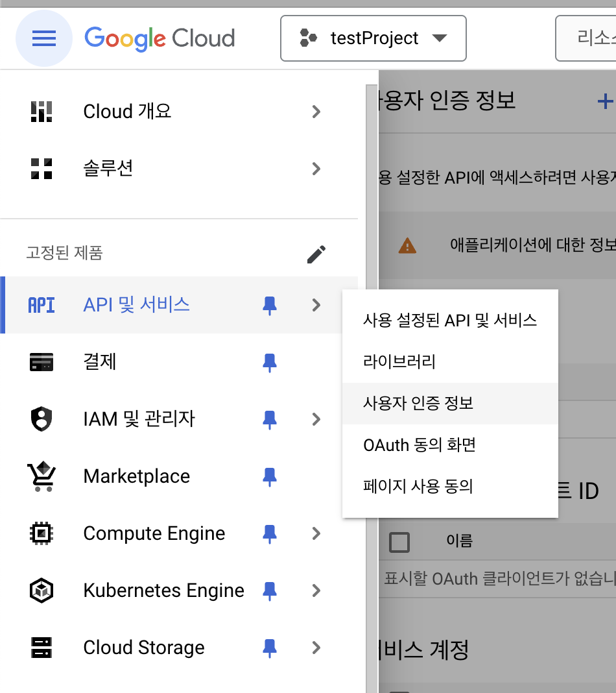Click the 결제 credit card icon
616x693 pixels.
41,362
